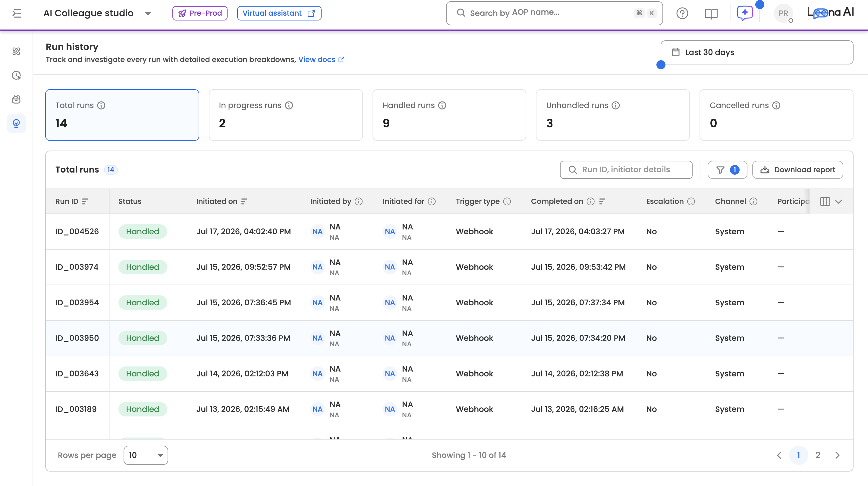Screen dimensions: 868x486
Task: Click the Pre-Prod environment button
Action: (200, 14)
